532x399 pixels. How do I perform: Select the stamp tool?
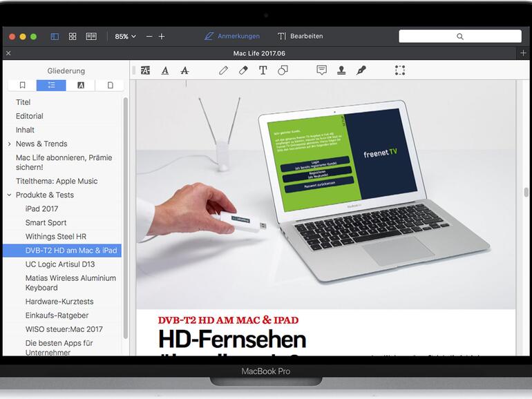[x=341, y=70]
